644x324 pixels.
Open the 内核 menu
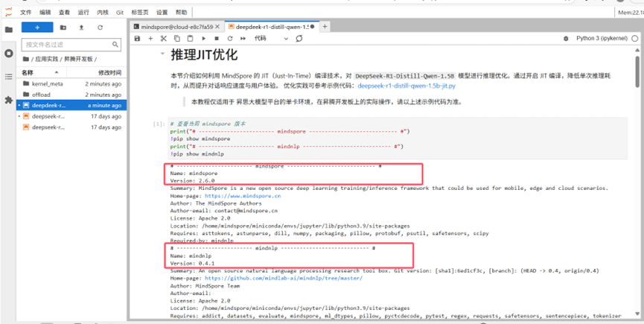[x=103, y=13]
